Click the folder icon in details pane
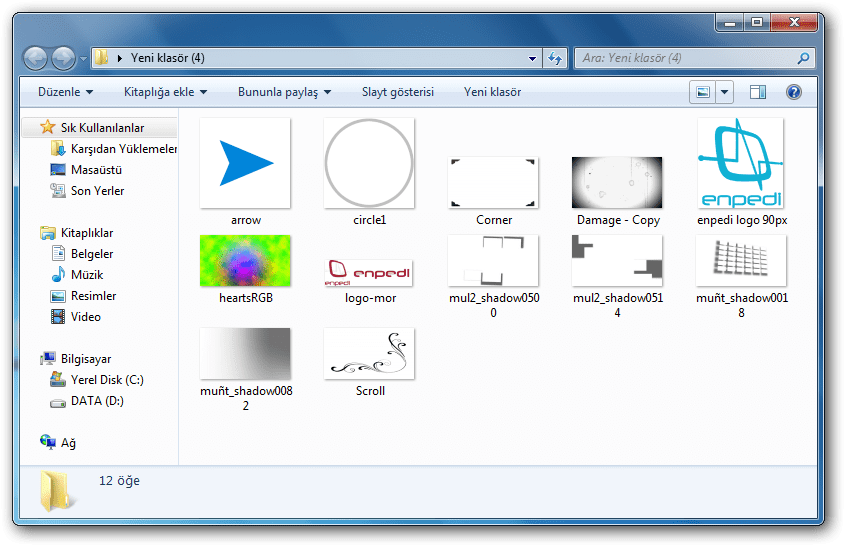The image size is (845, 546). [x=56, y=489]
